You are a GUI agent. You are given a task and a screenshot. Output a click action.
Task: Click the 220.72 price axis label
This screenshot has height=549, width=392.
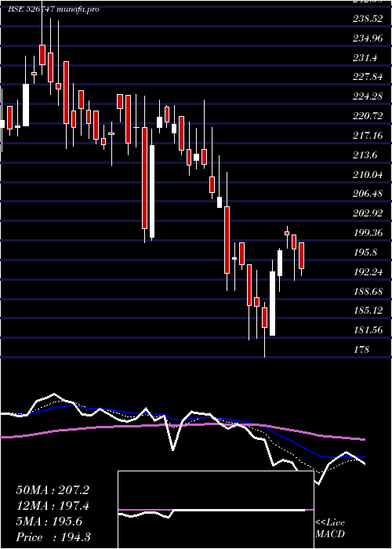pyautogui.click(x=368, y=116)
